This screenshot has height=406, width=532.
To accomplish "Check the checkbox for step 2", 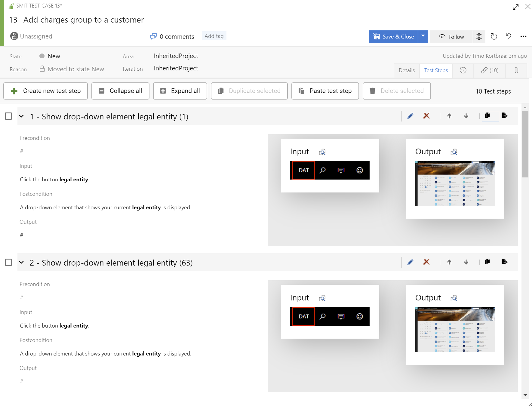I will pyautogui.click(x=8, y=263).
